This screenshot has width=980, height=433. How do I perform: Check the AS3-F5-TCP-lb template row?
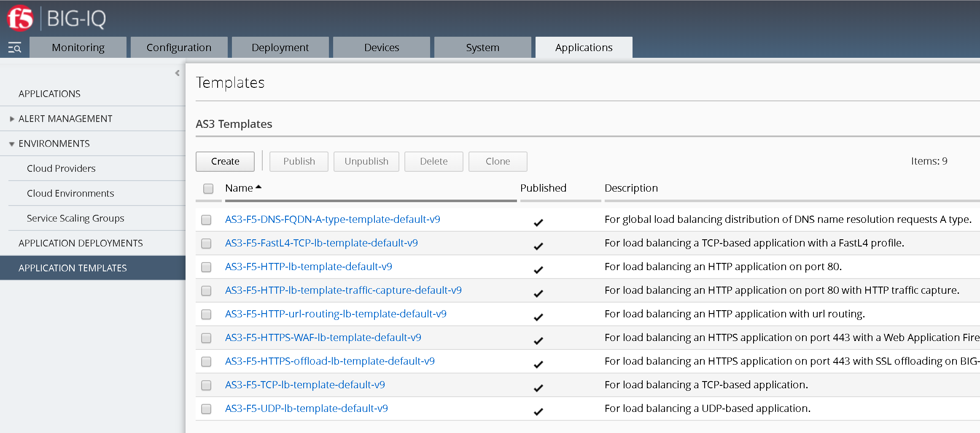(206, 385)
